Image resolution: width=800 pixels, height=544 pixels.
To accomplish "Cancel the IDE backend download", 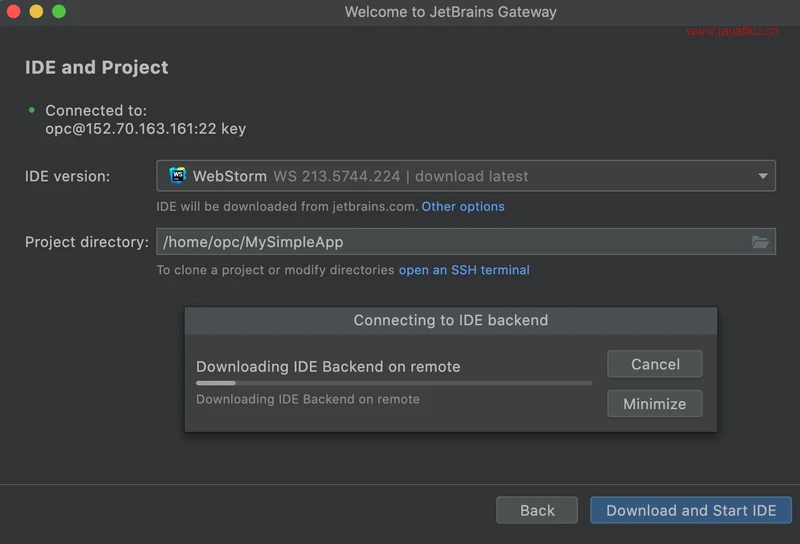I will [x=655, y=364].
